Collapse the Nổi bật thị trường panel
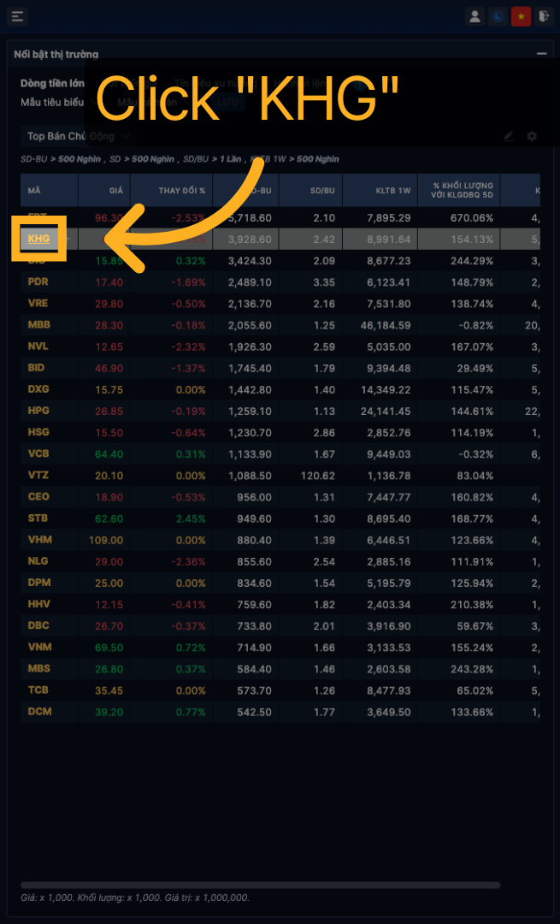 tap(542, 54)
